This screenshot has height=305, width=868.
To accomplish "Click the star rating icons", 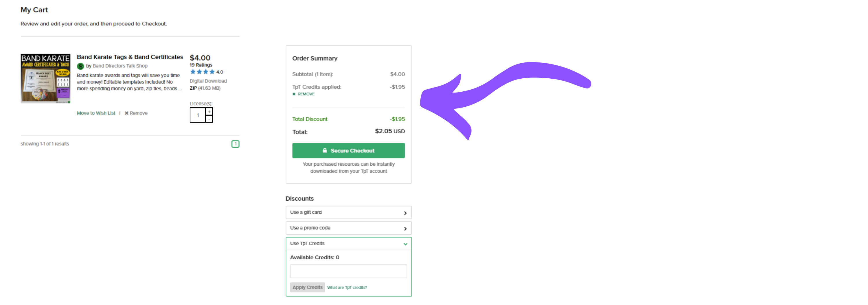I will coord(202,72).
